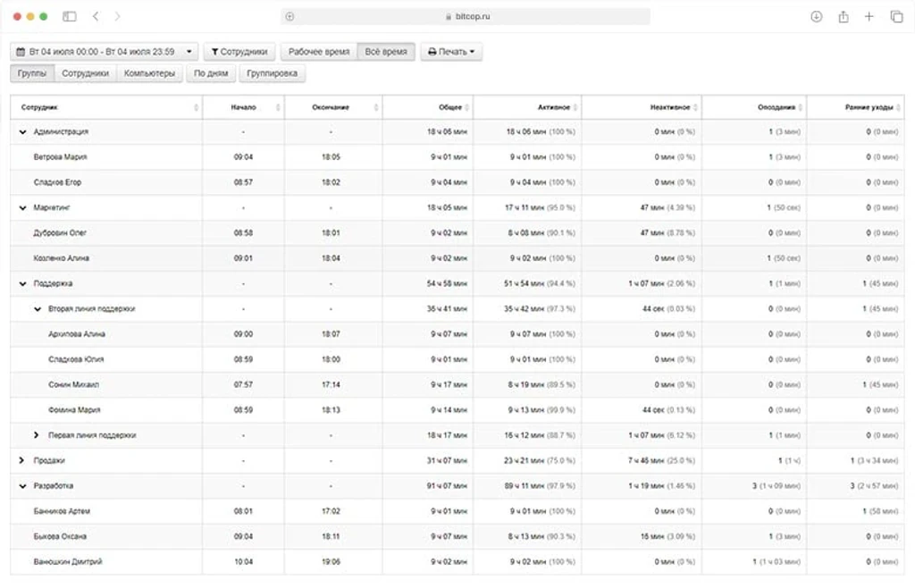The width and height of the screenshot is (915, 588).
Task: Click Поддержка total 54 ч 58 мин
Action: coord(447,283)
